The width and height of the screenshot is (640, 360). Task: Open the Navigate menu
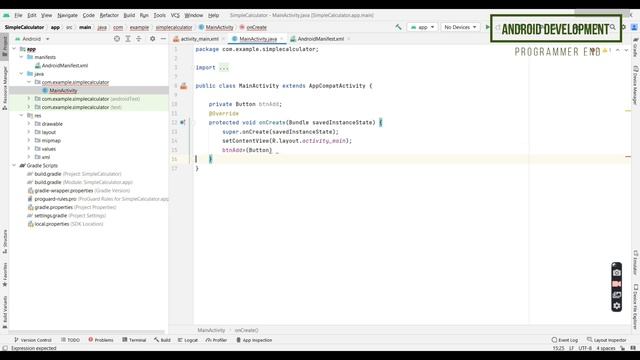[x=67, y=15]
